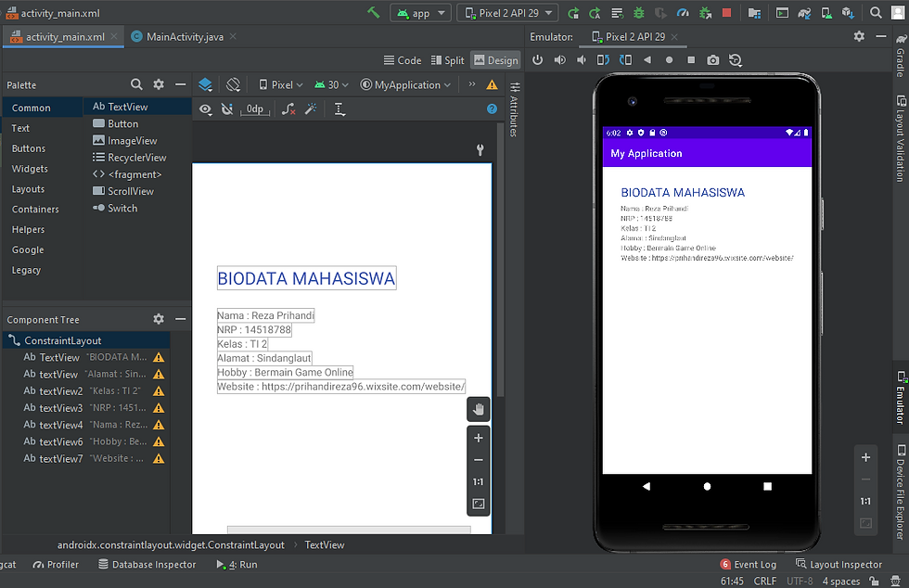The height and width of the screenshot is (588, 909).
Task: Click the guidelines tool icon
Action: coord(339,109)
